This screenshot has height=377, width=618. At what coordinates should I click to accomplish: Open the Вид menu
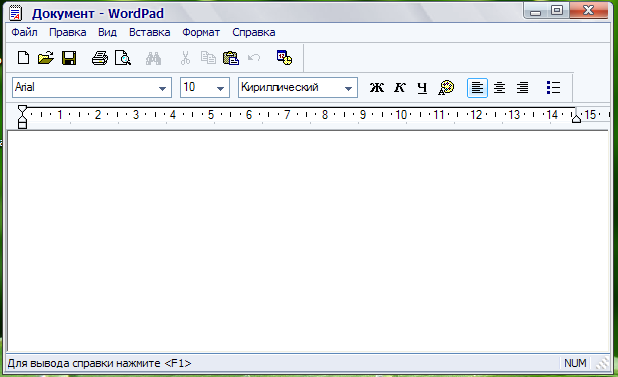pos(107,32)
